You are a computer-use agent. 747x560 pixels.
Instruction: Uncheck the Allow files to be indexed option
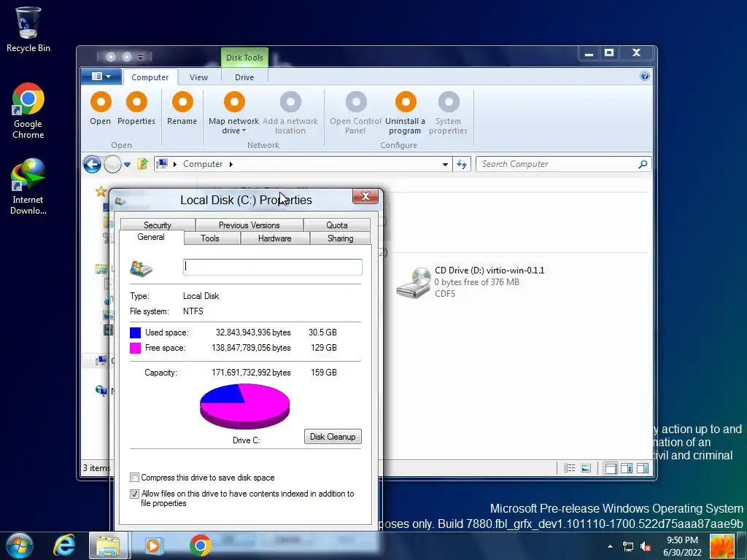pos(135,494)
